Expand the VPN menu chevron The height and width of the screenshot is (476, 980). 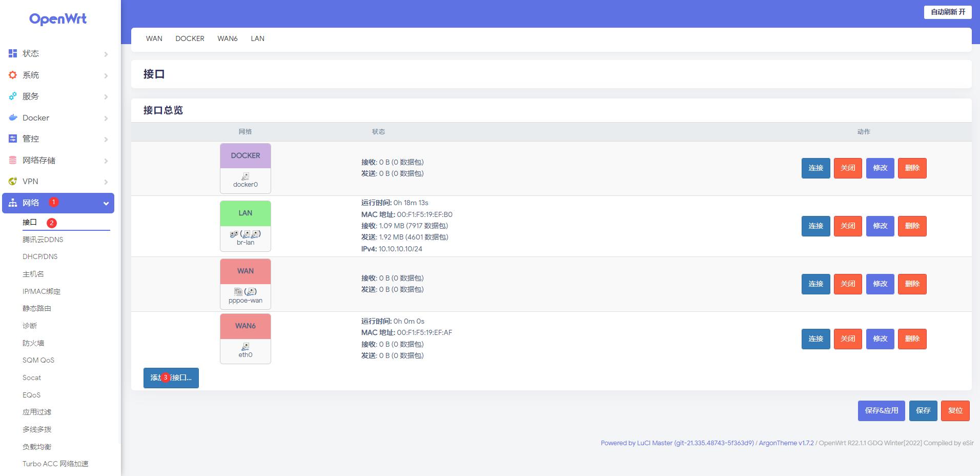point(106,182)
